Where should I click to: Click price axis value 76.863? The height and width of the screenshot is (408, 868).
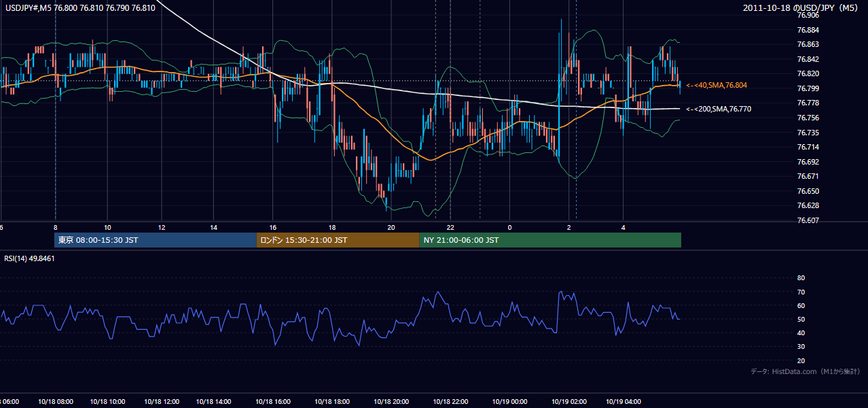click(808, 44)
